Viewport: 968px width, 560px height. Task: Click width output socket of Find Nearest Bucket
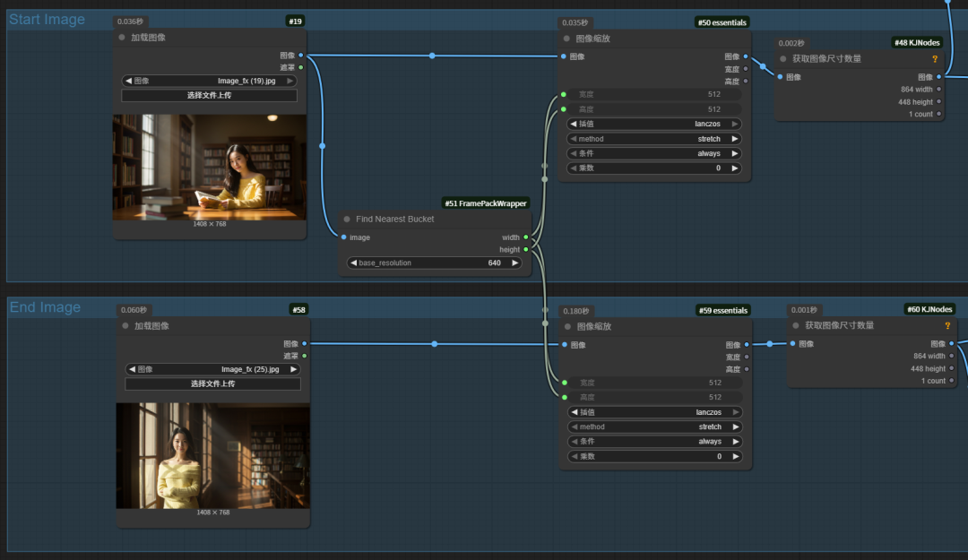click(x=526, y=237)
